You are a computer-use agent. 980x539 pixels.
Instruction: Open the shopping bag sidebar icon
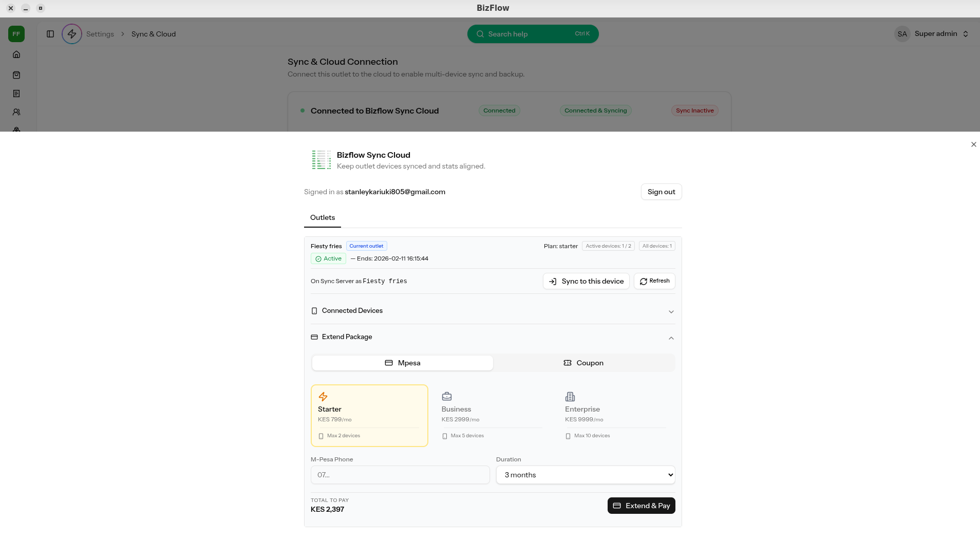click(x=16, y=75)
